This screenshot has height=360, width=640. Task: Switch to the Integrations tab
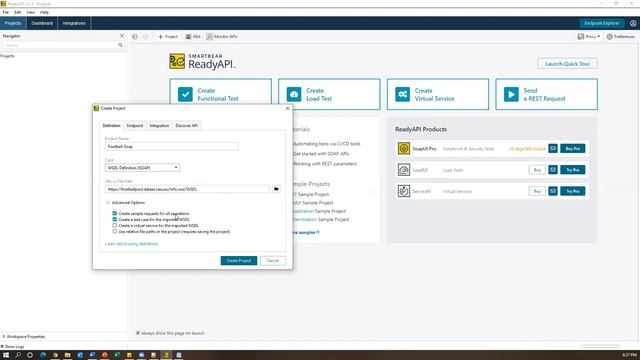point(74,23)
